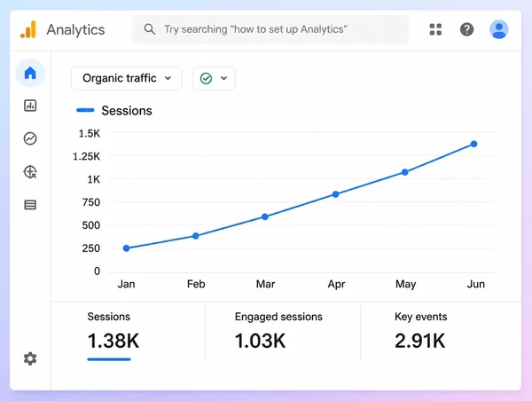Click the Mar x-axis label
The height and width of the screenshot is (401, 532).
(x=266, y=284)
